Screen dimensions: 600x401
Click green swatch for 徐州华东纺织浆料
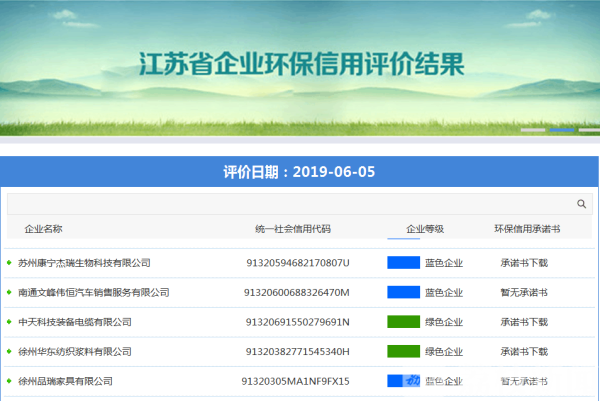403,351
